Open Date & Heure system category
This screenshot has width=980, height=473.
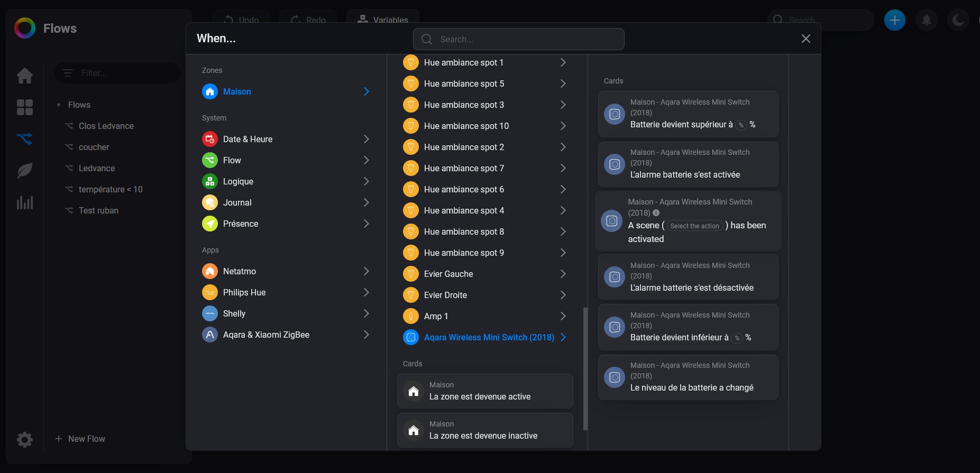point(286,139)
